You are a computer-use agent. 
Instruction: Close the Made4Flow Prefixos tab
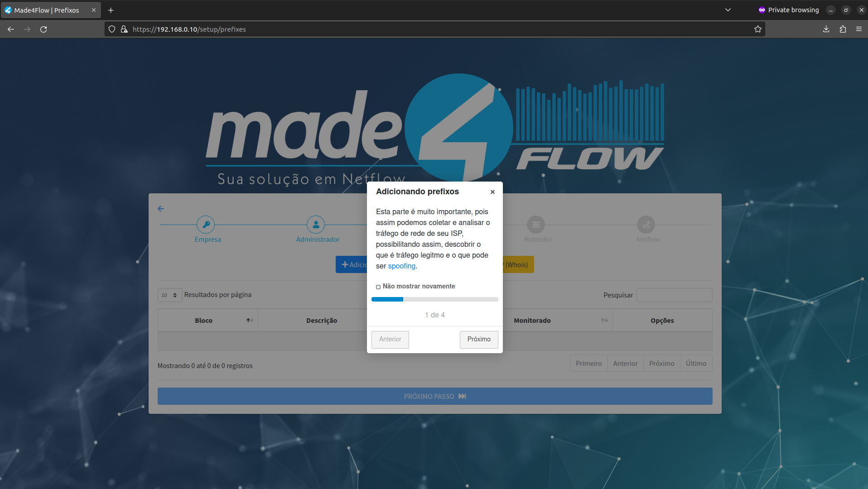[94, 10]
